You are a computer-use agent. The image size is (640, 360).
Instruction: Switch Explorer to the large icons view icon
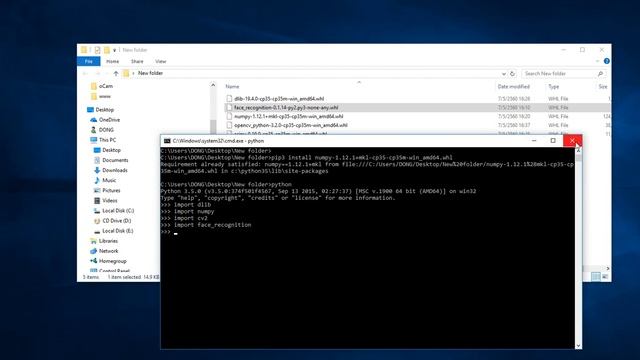(x=605, y=277)
